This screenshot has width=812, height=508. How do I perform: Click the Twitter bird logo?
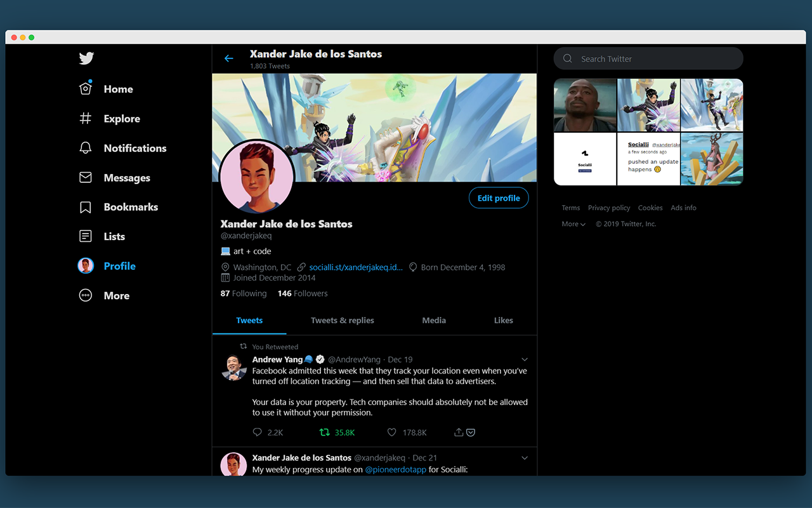(86, 58)
